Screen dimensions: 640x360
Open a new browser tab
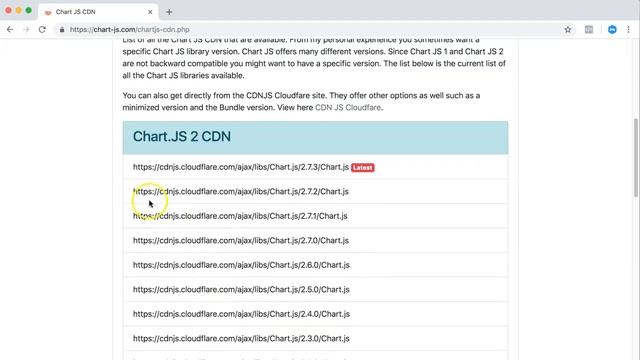coord(169,12)
